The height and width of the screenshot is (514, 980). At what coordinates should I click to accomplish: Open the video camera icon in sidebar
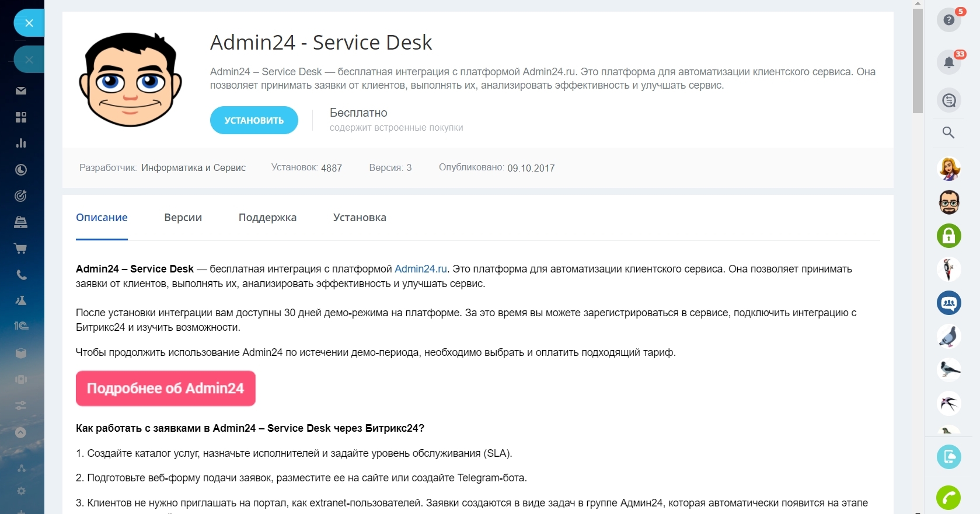pos(21,379)
